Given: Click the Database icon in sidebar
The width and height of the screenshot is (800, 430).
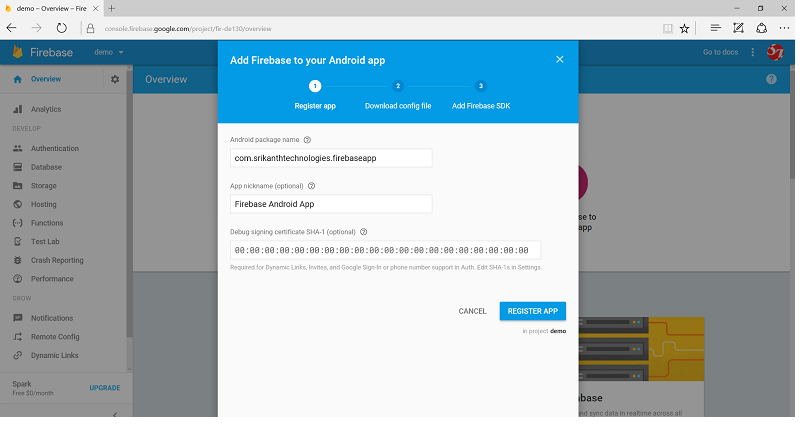Looking at the screenshot, I should [x=18, y=167].
